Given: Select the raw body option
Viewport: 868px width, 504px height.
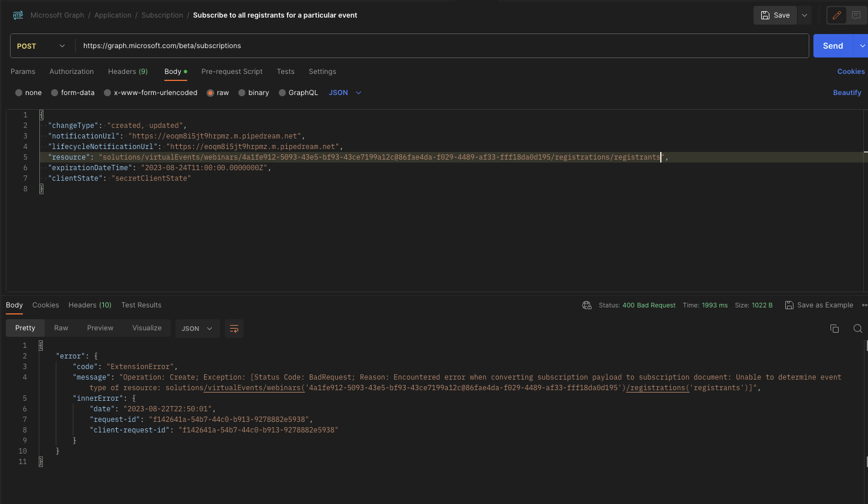Looking at the screenshot, I should [210, 93].
